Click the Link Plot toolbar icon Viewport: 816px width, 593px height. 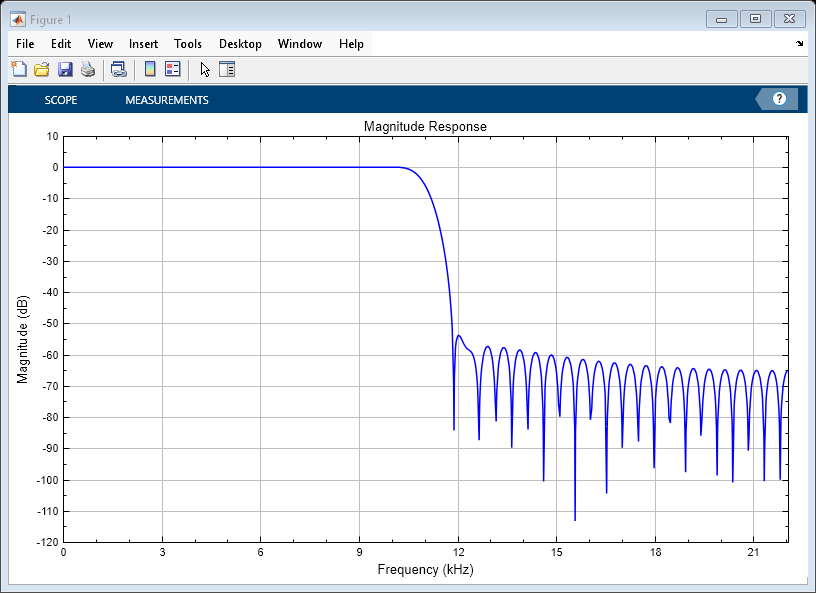119,69
